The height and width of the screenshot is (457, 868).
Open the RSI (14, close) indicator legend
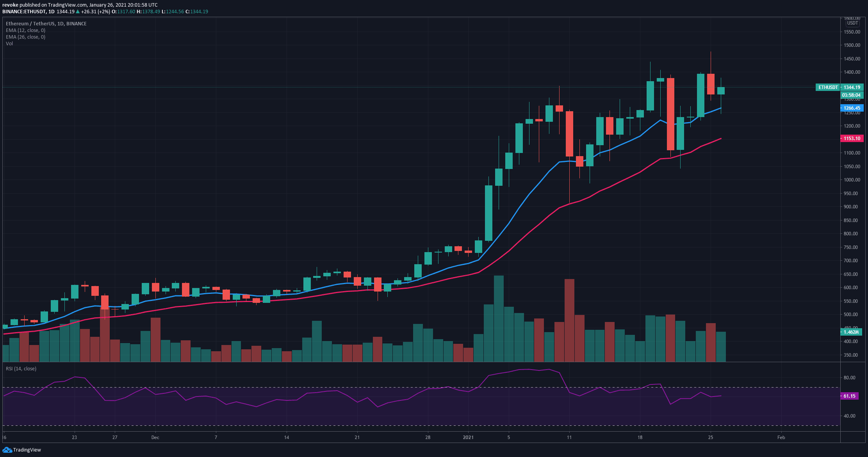[x=21, y=369]
